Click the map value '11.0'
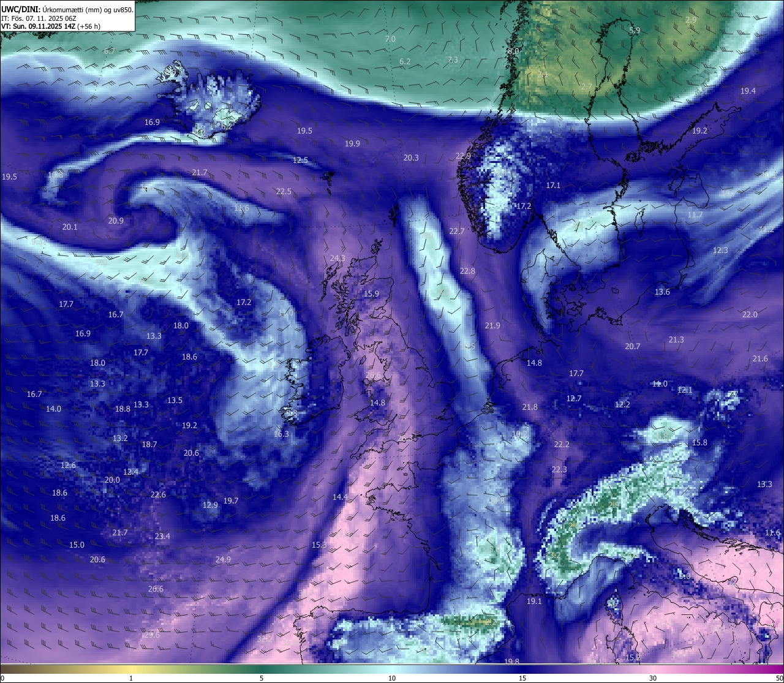Image resolution: width=784 pixels, height=683 pixels. 660,383
